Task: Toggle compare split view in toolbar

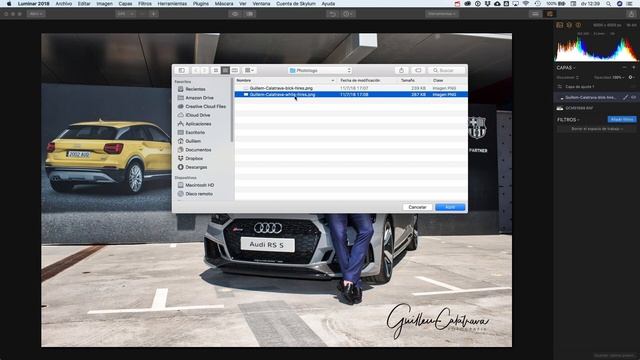Action: 250,14
